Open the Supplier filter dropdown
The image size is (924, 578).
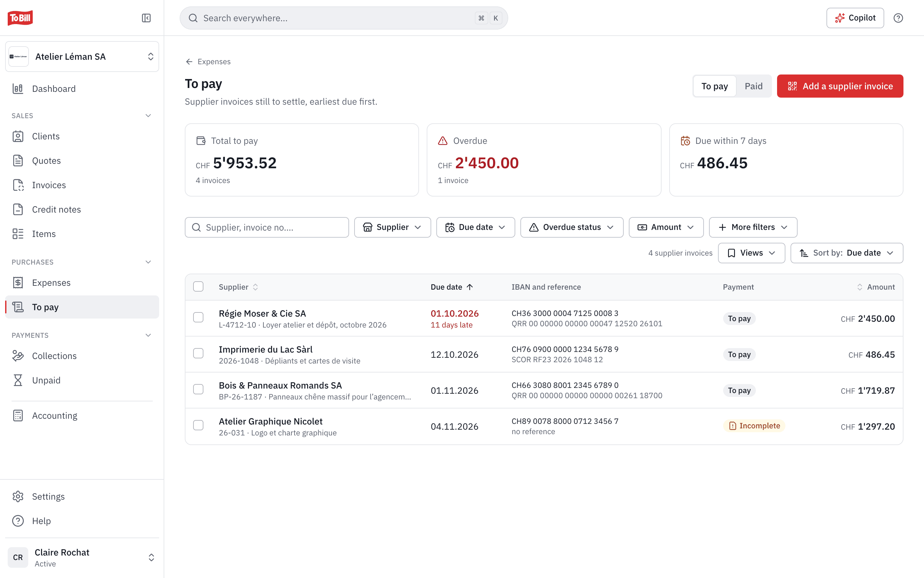tap(392, 227)
